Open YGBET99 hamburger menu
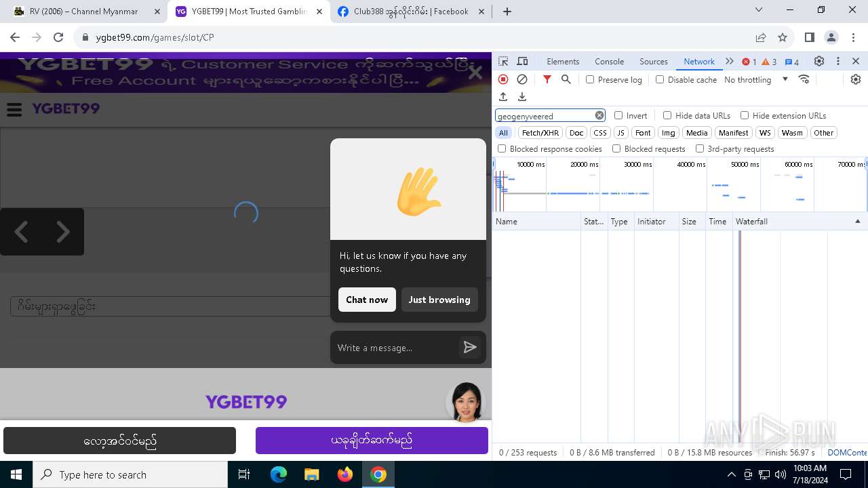The width and height of the screenshot is (868, 488). coord(14,109)
